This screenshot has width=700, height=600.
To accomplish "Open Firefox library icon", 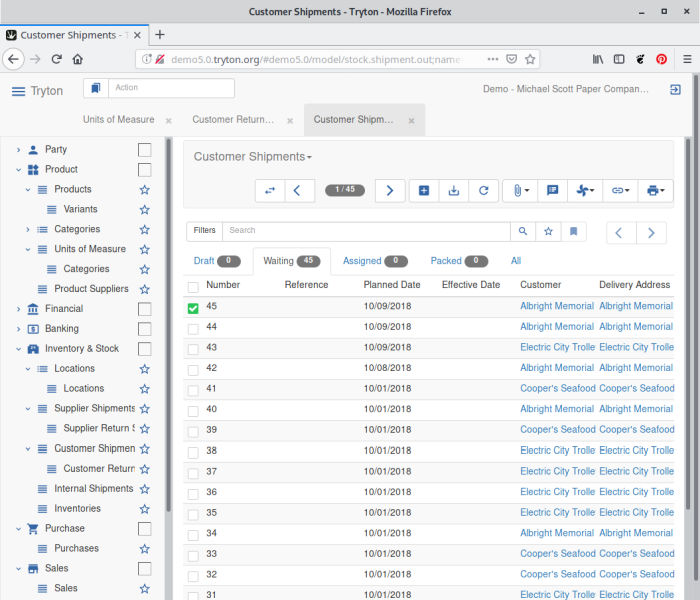I will tap(598, 59).
